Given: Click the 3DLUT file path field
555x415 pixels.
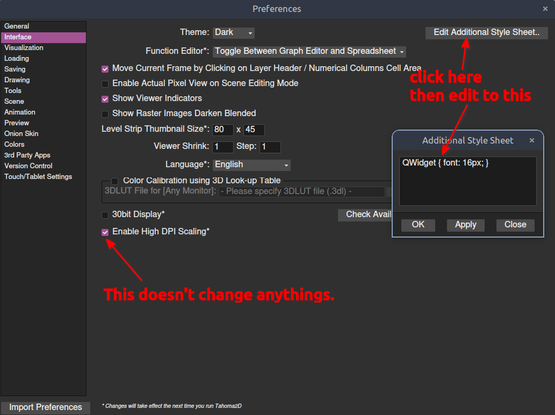Looking at the screenshot, I should coord(302,192).
